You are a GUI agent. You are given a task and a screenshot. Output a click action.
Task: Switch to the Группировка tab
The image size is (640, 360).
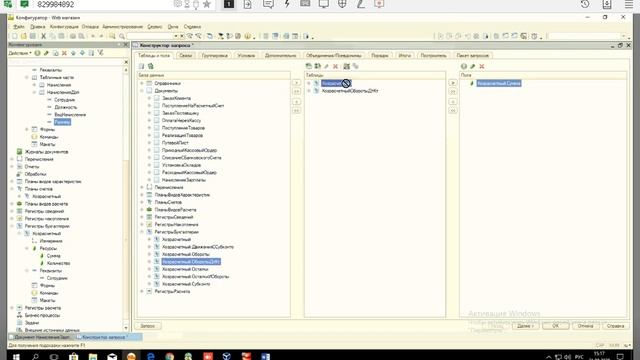(x=215, y=56)
